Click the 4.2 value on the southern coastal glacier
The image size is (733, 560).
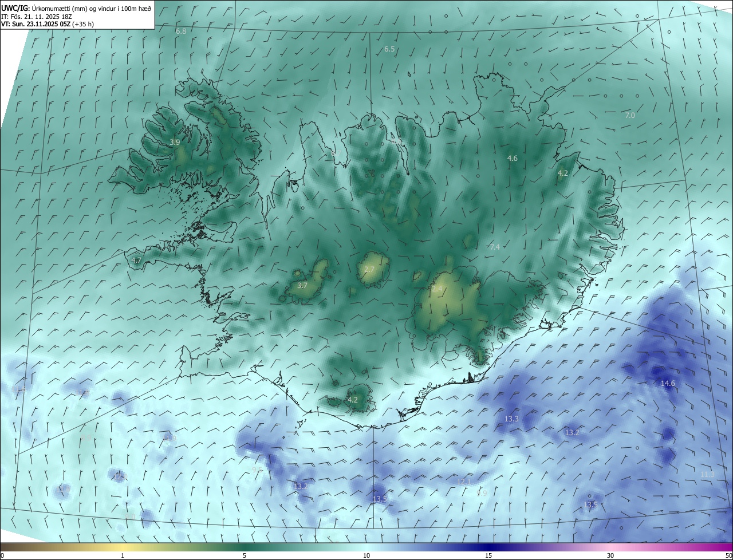(353, 400)
